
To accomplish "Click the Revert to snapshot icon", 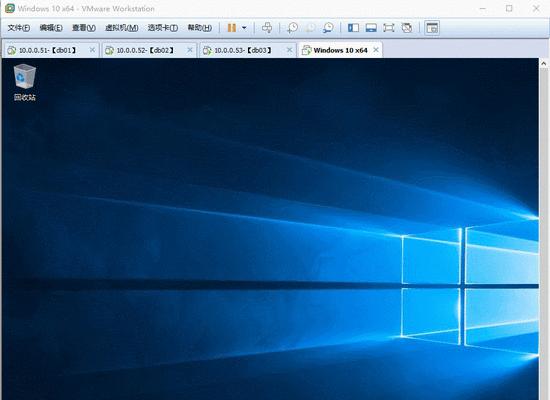I will (310, 28).
